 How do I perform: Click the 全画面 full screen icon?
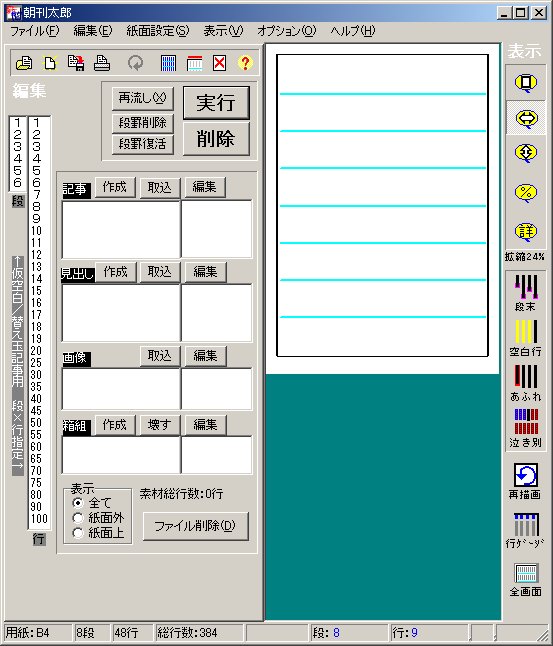[526, 580]
